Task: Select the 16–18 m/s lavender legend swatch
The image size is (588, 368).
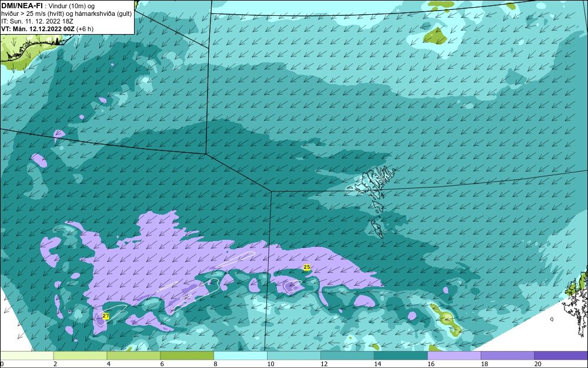Action: click(454, 356)
